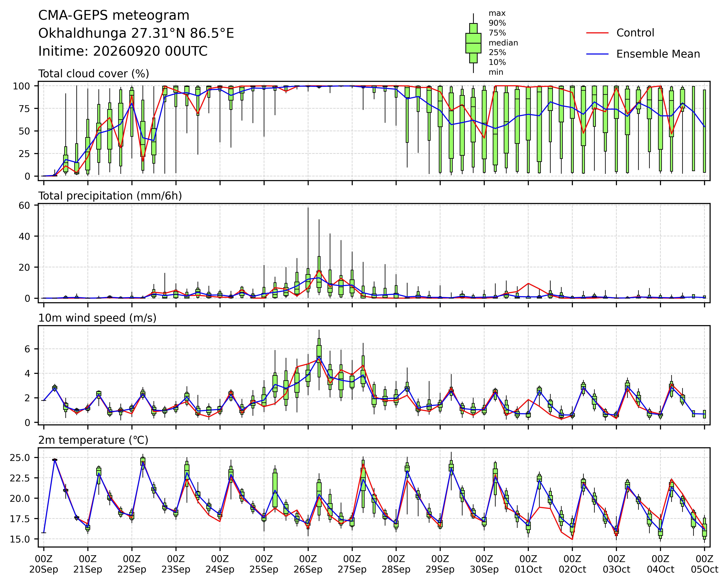Click the 2m temperature panel title
The height and width of the screenshot is (584, 728).
[x=93, y=440]
